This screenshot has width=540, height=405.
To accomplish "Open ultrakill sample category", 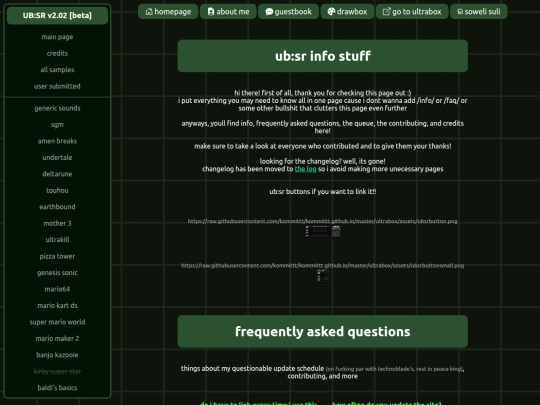I will click(x=57, y=240).
